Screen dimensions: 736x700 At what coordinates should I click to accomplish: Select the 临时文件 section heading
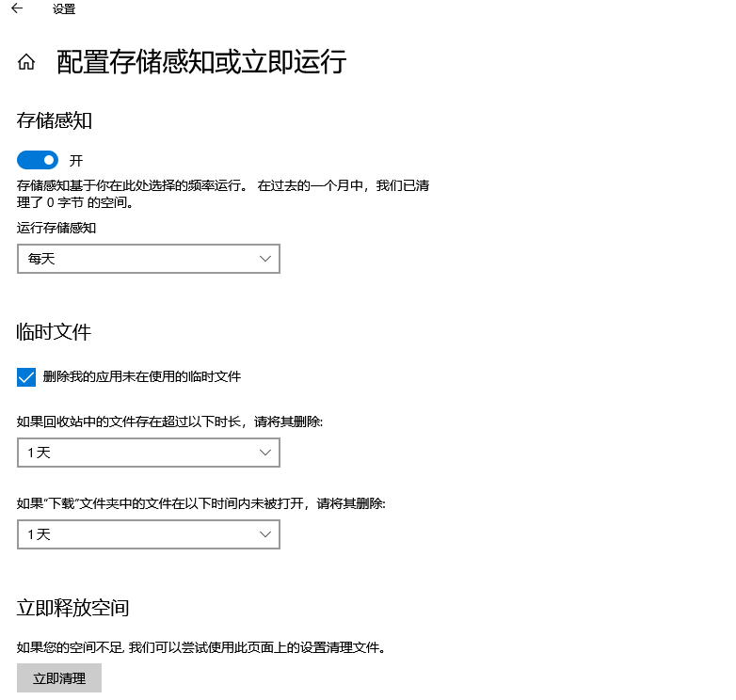click(x=55, y=332)
